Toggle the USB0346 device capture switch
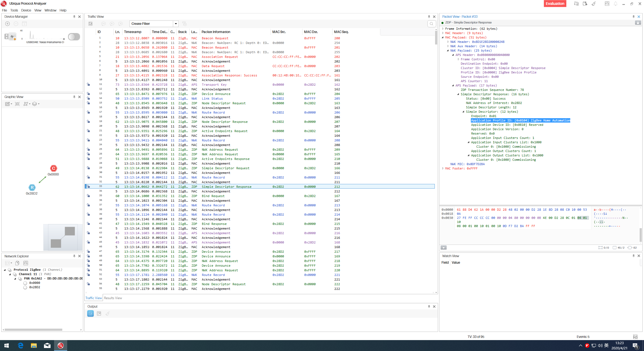This screenshot has height=351, width=644. [x=74, y=37]
